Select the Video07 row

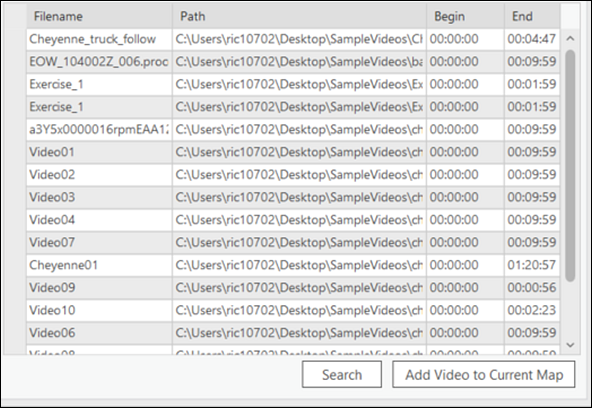click(293, 243)
